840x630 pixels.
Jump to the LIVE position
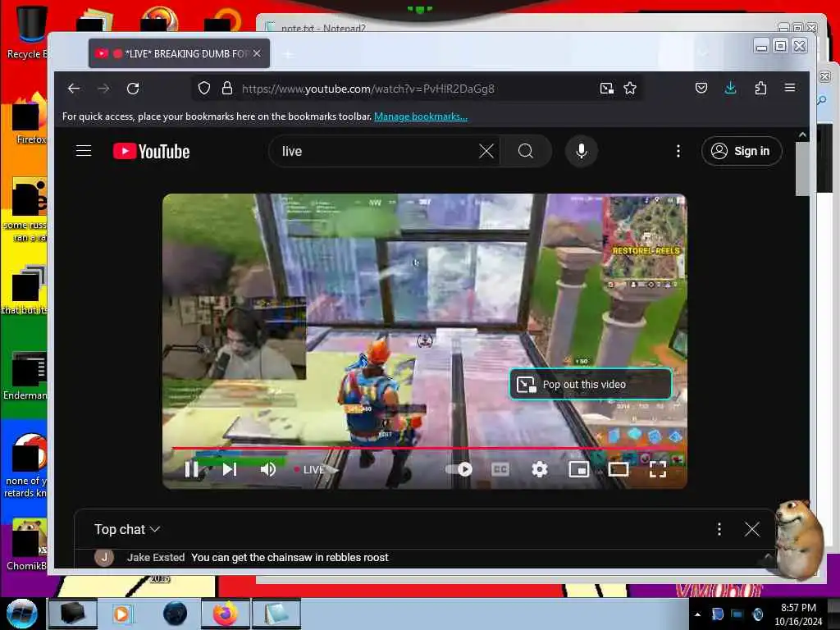pos(309,470)
